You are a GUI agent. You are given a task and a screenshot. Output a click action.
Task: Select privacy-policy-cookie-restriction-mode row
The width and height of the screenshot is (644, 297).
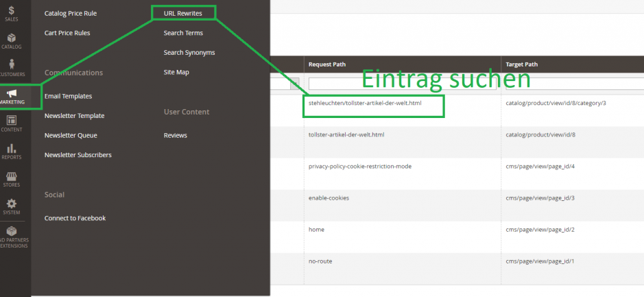(x=360, y=167)
